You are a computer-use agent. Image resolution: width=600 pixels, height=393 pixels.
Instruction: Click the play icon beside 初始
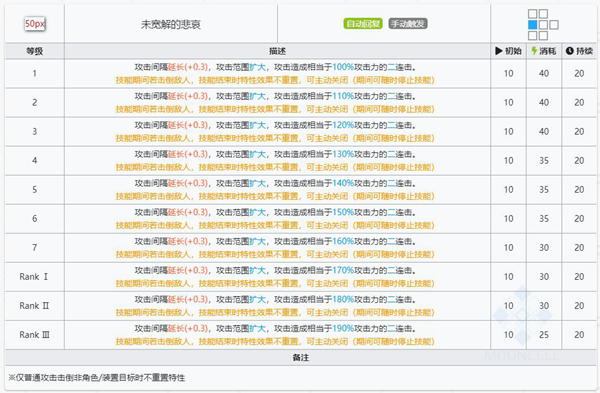coord(498,51)
